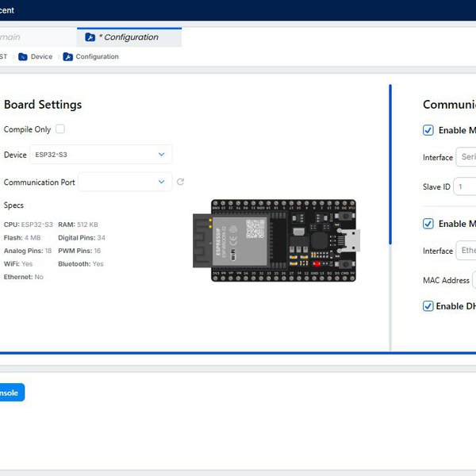Click the Analog Pins: 18 spec text
Image resolution: width=476 pixels, height=476 pixels.
(28, 251)
